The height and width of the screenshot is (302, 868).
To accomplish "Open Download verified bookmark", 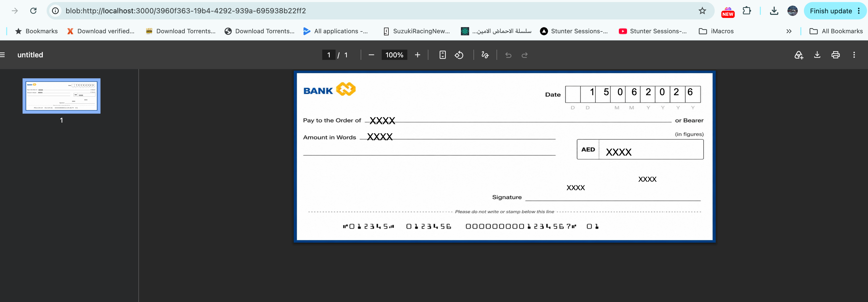I will click(101, 31).
